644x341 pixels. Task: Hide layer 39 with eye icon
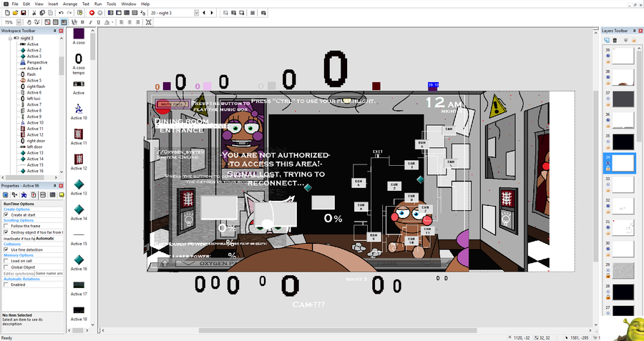click(608, 55)
